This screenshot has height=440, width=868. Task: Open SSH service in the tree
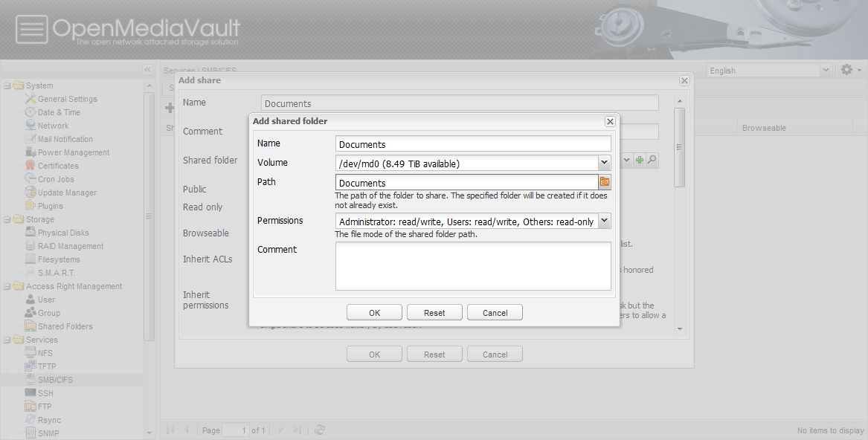pyautogui.click(x=45, y=393)
